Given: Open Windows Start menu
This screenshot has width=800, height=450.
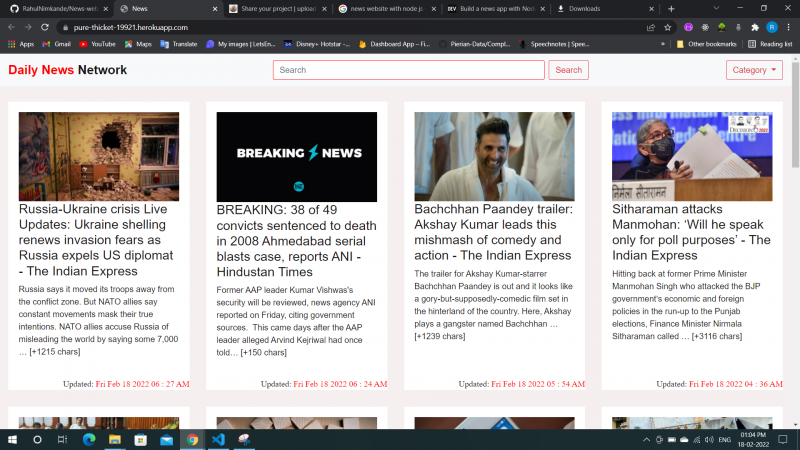Looking at the screenshot, I should coord(12,439).
